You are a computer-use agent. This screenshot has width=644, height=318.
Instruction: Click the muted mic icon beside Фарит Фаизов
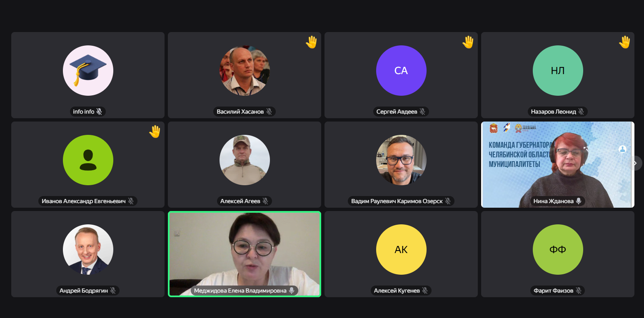point(579,291)
